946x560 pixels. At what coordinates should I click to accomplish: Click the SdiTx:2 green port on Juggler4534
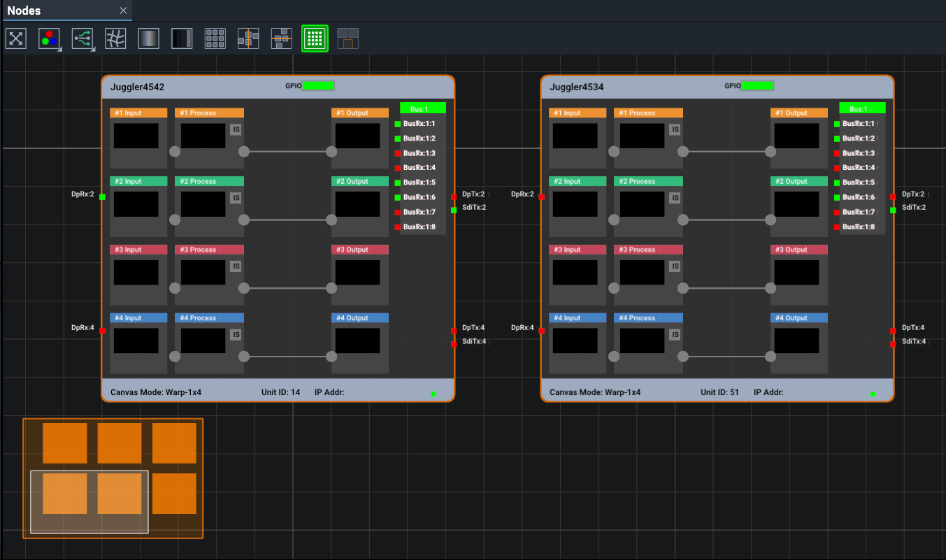tap(893, 210)
